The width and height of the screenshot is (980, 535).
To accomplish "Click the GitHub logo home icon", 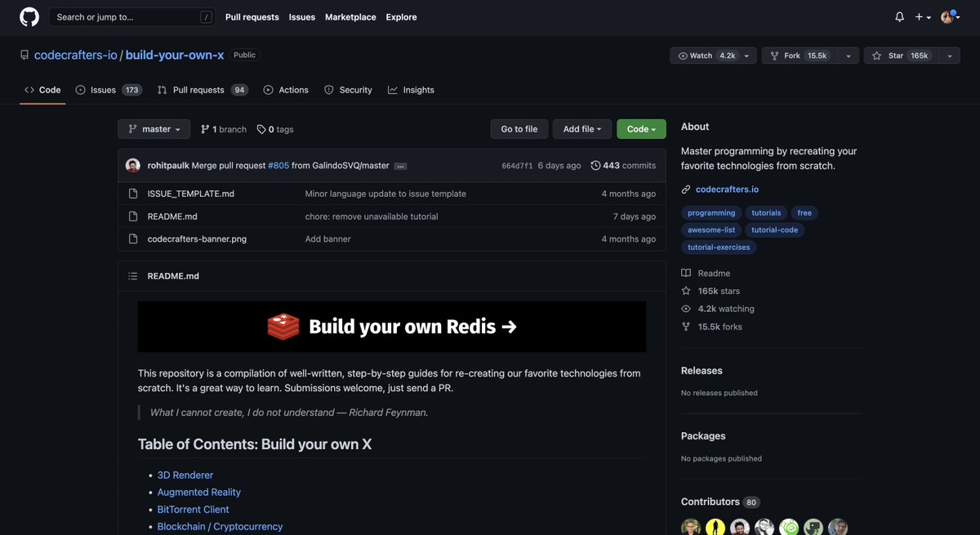I will coord(30,15).
